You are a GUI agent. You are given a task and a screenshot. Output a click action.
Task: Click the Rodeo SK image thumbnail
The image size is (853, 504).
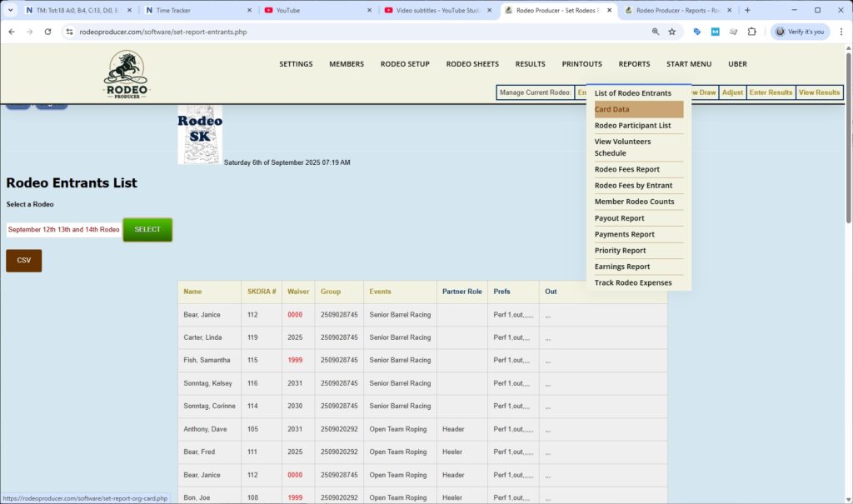pos(200,134)
